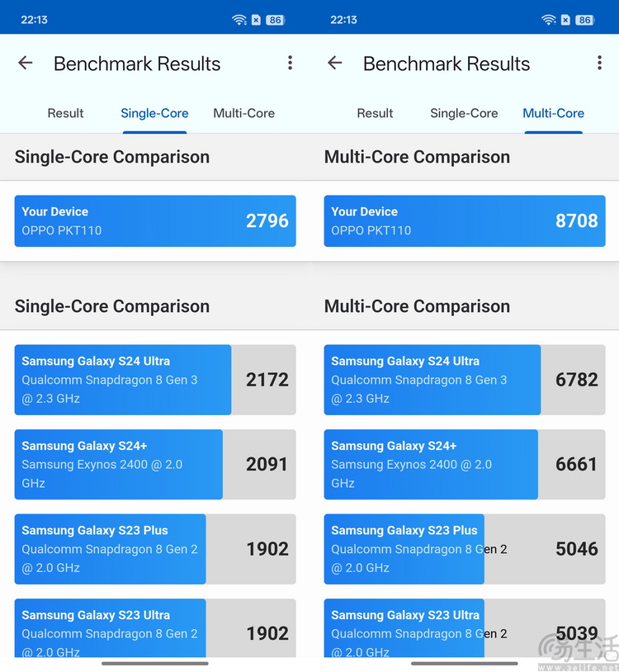Tap Your Device multi-core score 8708 card
619x672 pixels.
[x=465, y=221]
